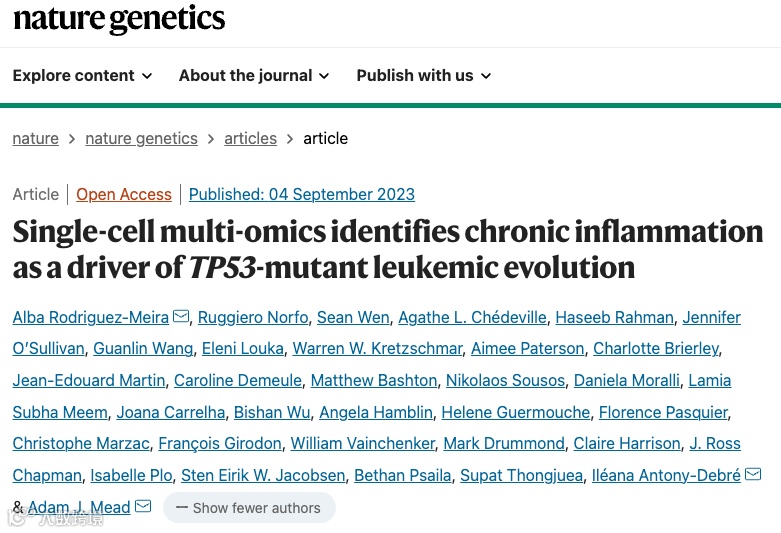Screen dimensions: 781x533
Task: Open the About the journal dropdown
Action: click(x=253, y=76)
